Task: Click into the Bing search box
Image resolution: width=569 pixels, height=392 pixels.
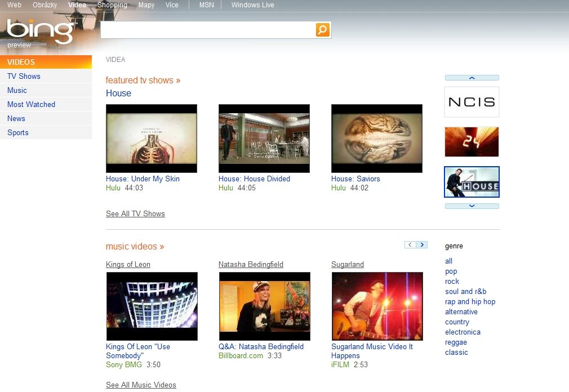Action: (x=208, y=30)
